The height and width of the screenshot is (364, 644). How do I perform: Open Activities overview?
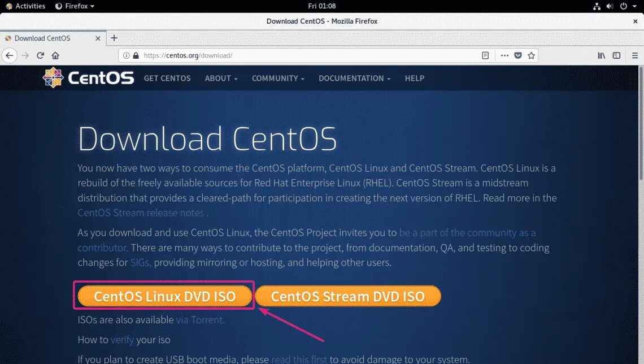point(25,6)
